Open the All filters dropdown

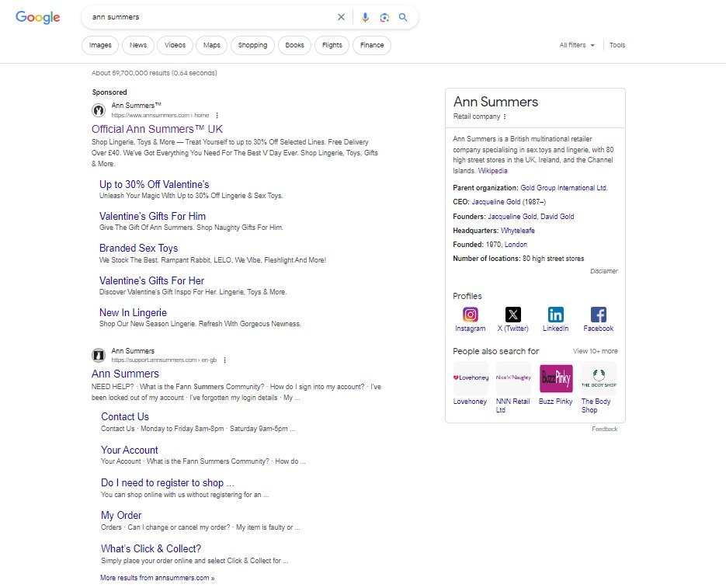[x=576, y=45]
